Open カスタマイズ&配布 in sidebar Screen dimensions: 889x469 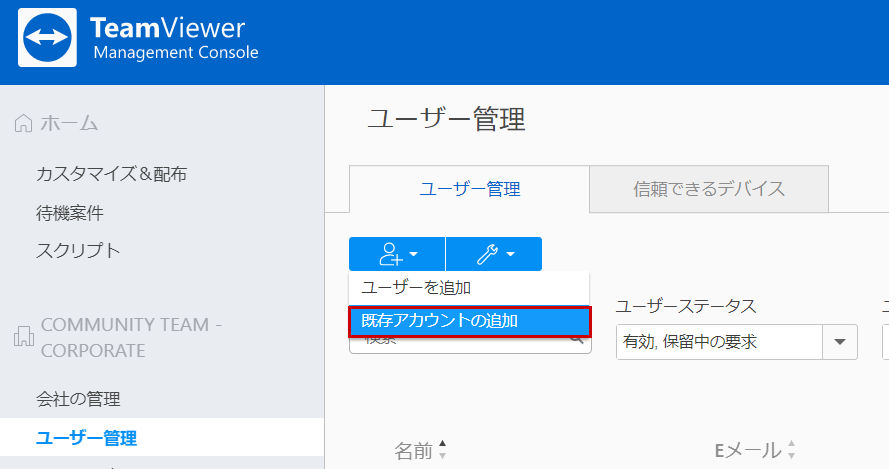click(111, 174)
